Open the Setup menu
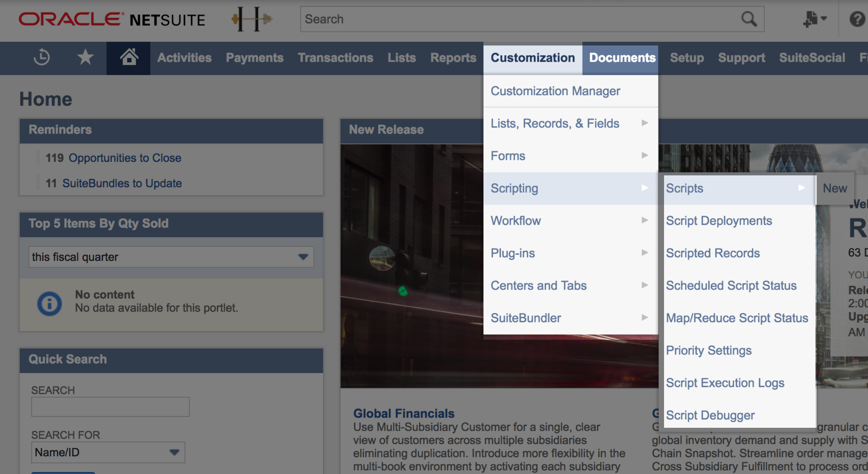The image size is (868, 474). 687,58
